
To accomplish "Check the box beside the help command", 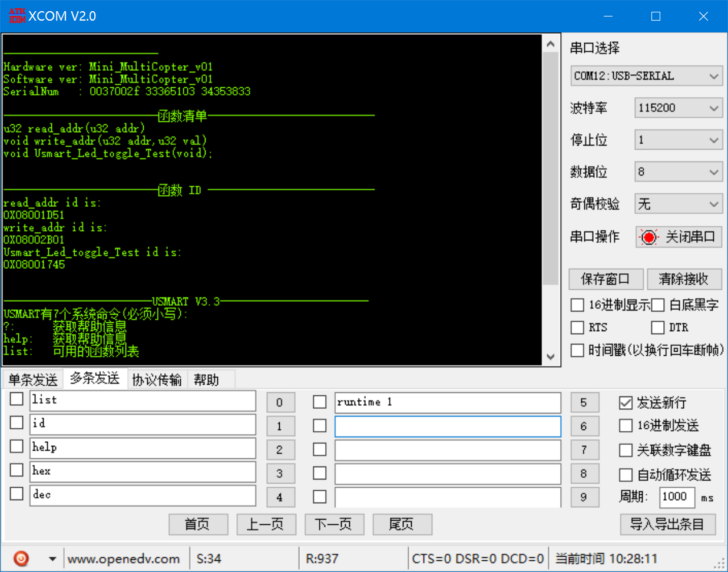I will pyautogui.click(x=16, y=446).
